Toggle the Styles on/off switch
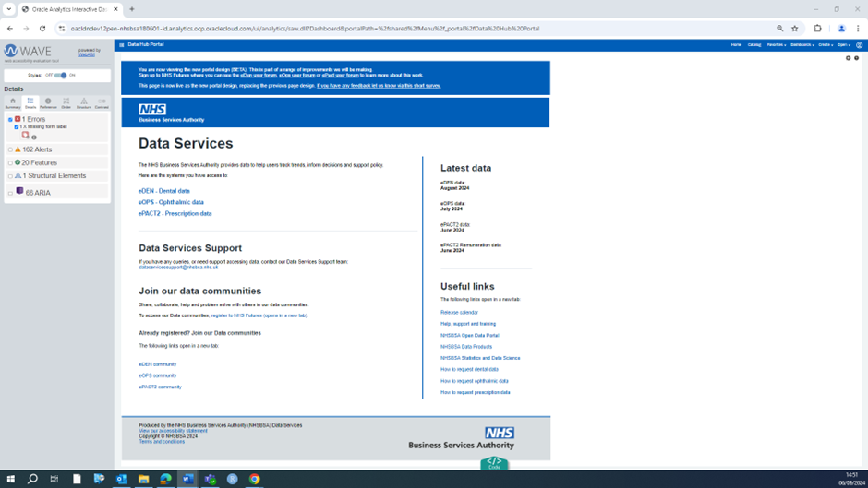Image resolution: width=868 pixels, height=488 pixels. click(60, 76)
